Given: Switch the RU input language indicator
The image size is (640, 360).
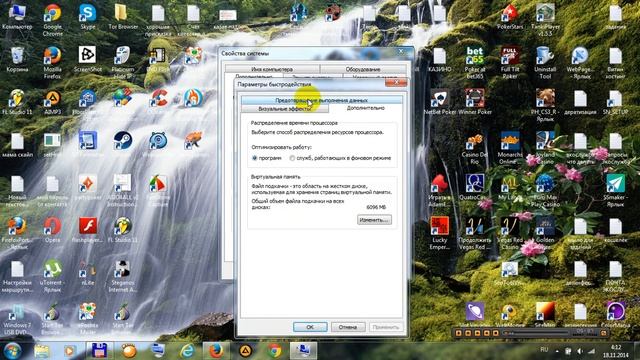Looking at the screenshot, I should [x=544, y=350].
